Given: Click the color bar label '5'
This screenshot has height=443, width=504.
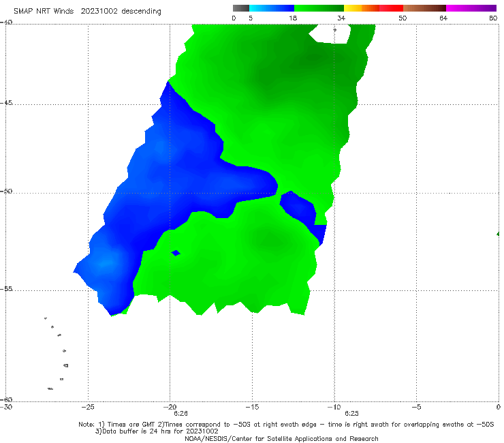Looking at the screenshot, I should [x=251, y=18].
